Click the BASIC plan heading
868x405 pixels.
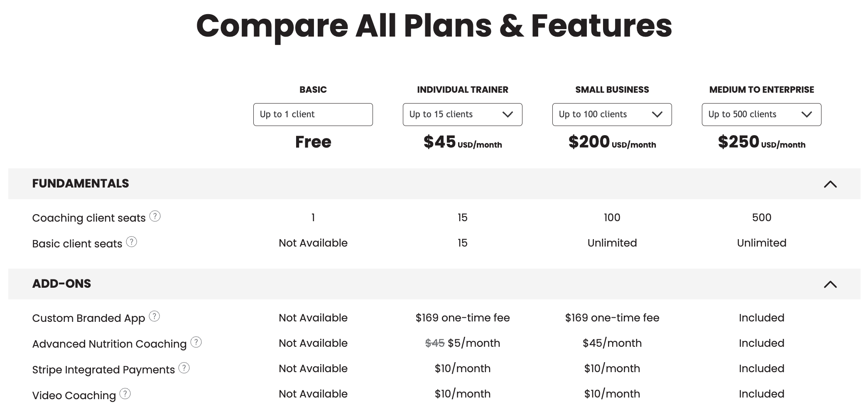pyautogui.click(x=313, y=90)
